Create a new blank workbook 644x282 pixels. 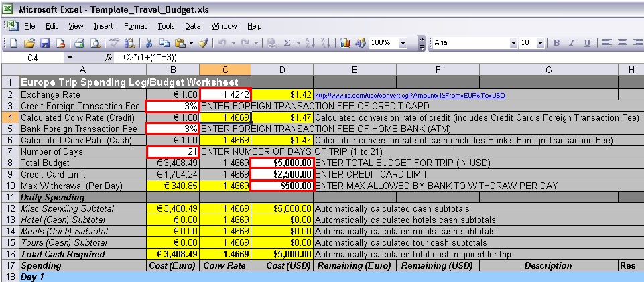click(x=14, y=43)
